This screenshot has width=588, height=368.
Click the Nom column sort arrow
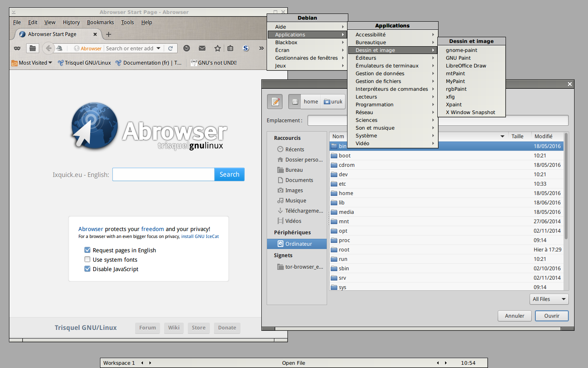coord(502,136)
